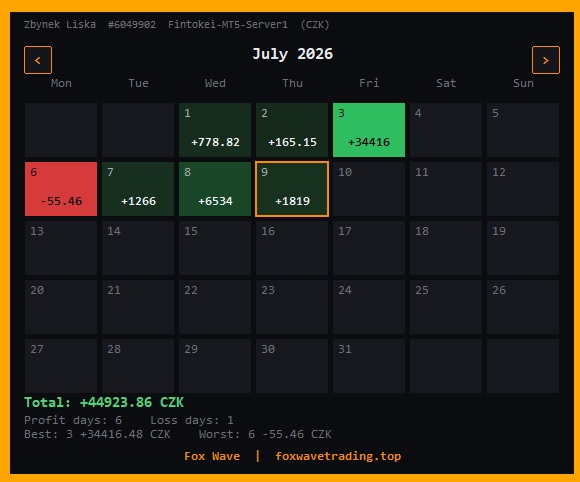The width and height of the screenshot is (580, 482).
Task: Click the Loss days: 1 text
Action: 192,420
